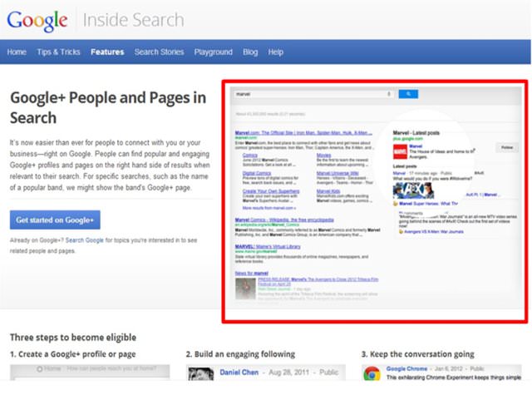Click step 1 Create a Google+ profile heading
Image resolution: width=532 pixels, height=400 pixels.
point(72,354)
